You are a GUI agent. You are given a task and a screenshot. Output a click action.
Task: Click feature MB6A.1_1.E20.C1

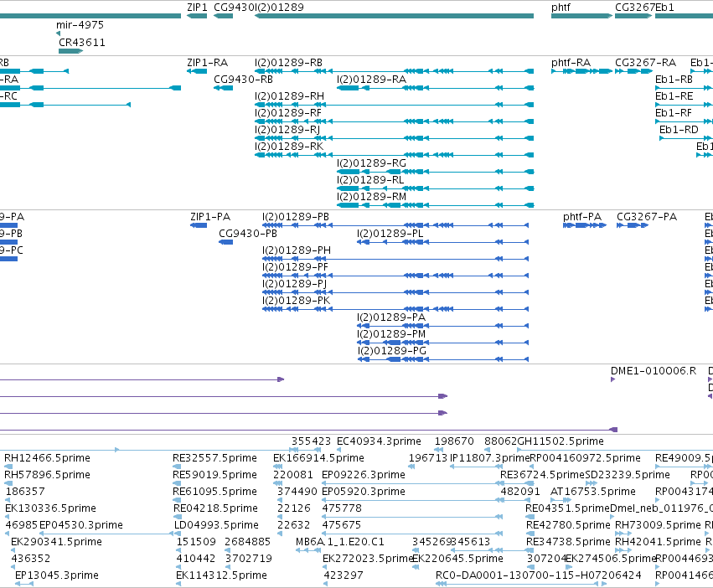point(339,542)
